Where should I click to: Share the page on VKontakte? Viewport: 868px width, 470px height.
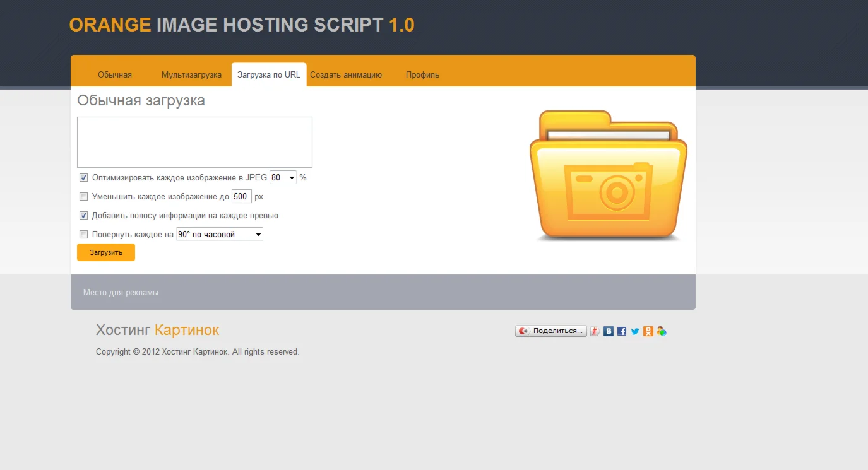pyautogui.click(x=609, y=331)
